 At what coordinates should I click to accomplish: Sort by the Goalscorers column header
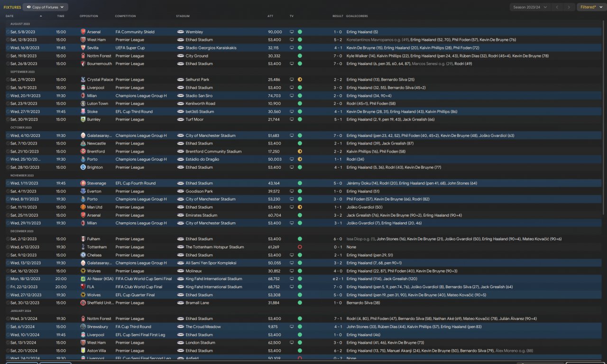(357, 16)
